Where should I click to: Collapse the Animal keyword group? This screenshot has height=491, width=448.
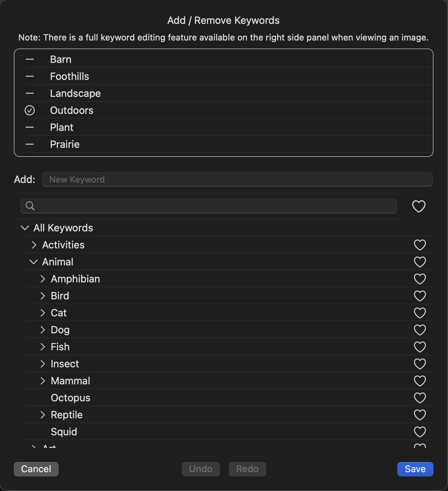34,262
